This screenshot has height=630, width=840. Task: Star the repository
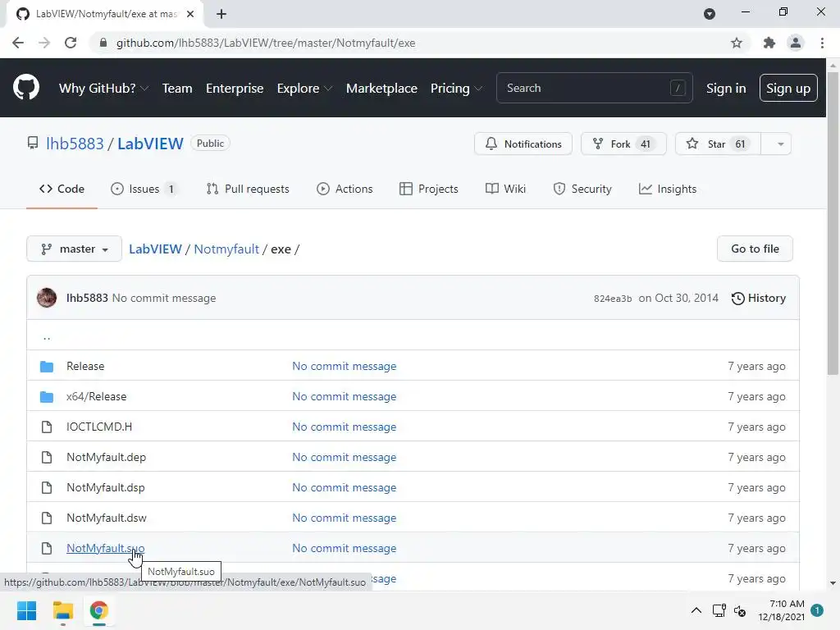pos(718,144)
